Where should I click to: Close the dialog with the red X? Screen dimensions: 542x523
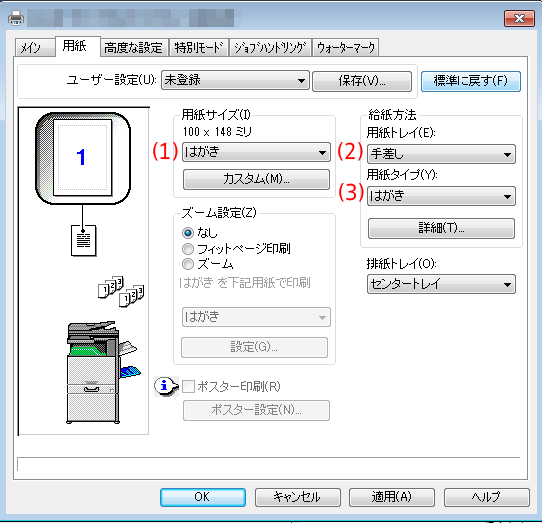(x=519, y=18)
